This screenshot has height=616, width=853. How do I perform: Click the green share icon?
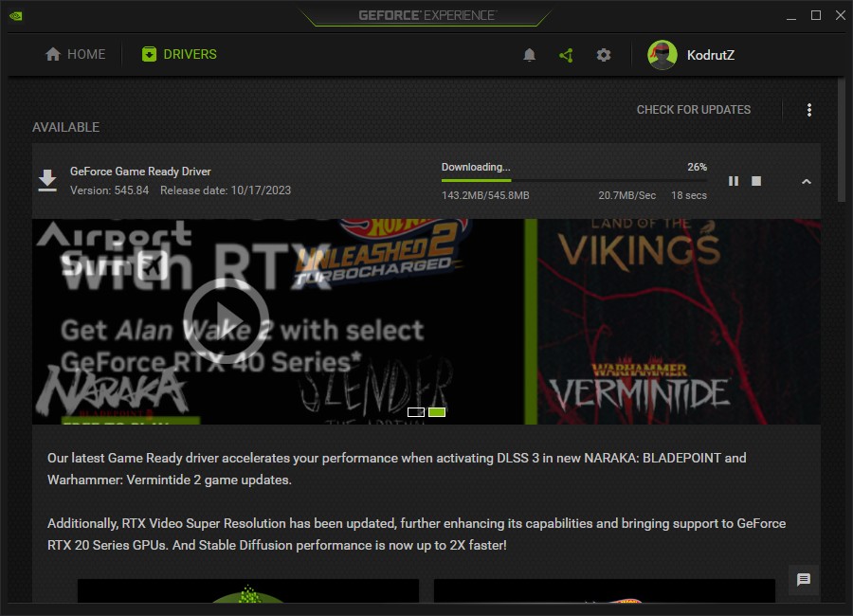coord(567,55)
